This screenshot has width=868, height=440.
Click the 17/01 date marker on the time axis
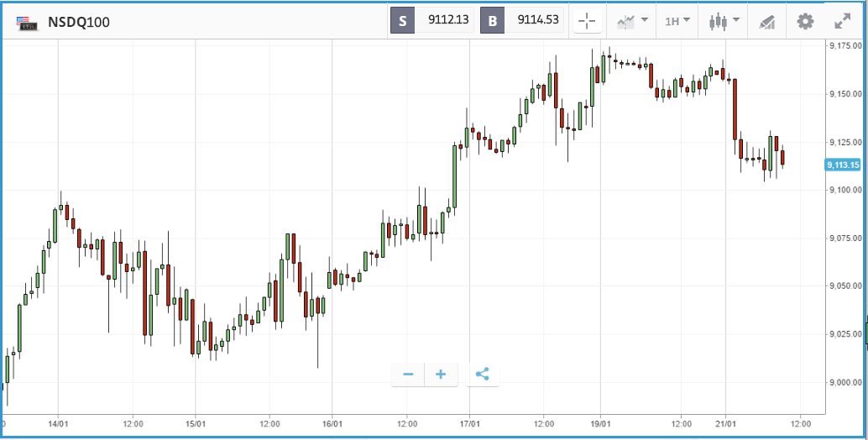pyautogui.click(x=469, y=424)
